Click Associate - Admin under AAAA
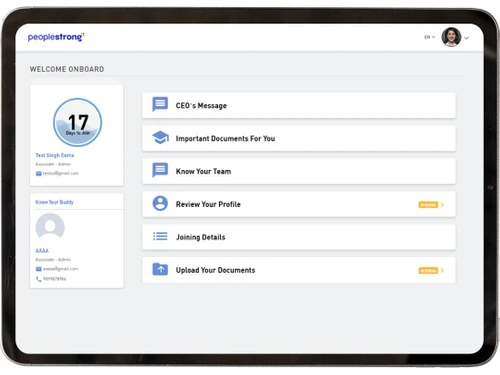This screenshot has height=375, width=500. click(53, 259)
